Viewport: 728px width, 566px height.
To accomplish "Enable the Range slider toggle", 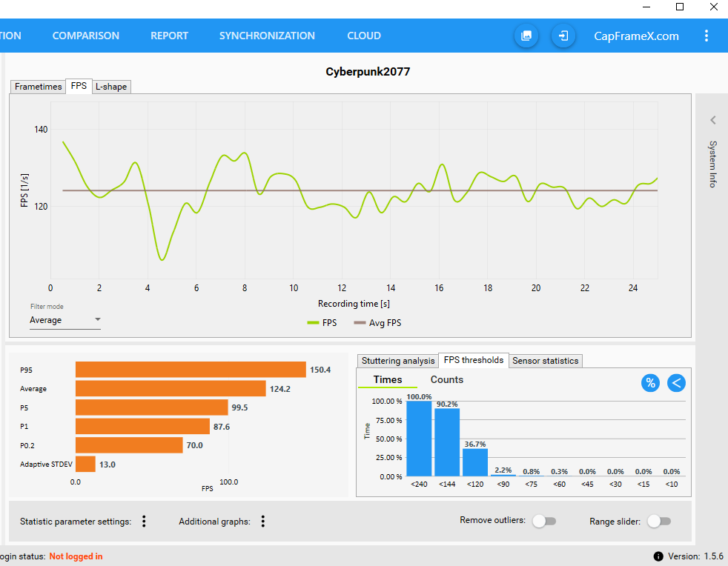I will point(659,521).
